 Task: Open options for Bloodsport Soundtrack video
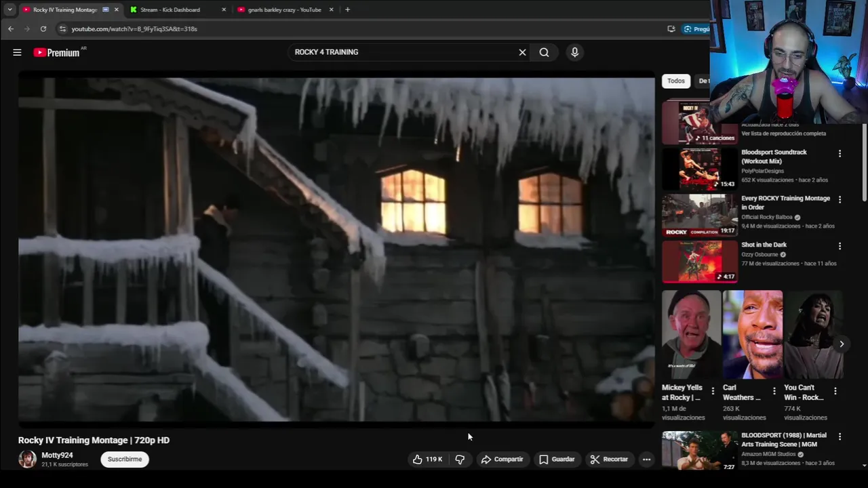coord(840,154)
